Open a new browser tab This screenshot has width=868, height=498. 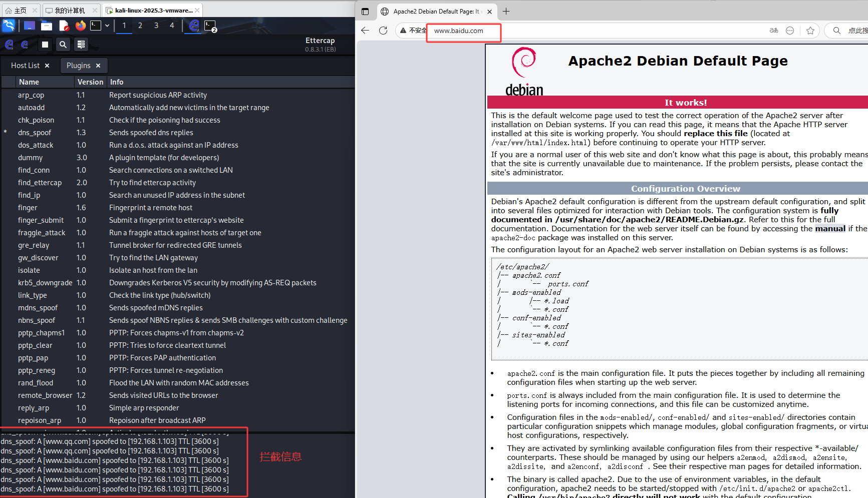[506, 12]
